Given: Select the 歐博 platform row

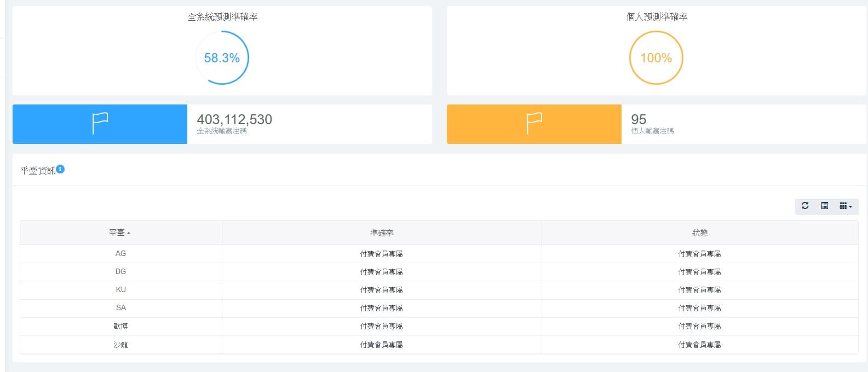Looking at the screenshot, I should coord(439,326).
